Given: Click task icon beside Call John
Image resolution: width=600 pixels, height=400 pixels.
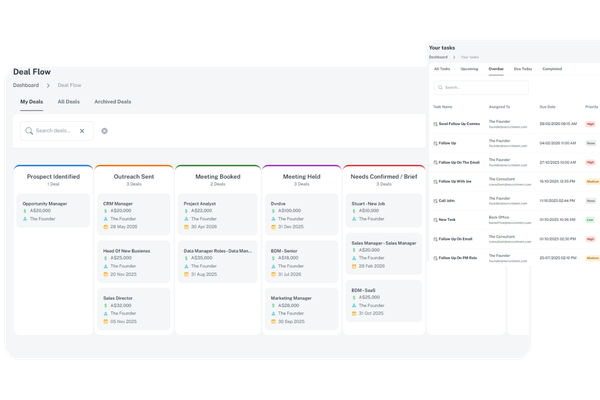Looking at the screenshot, I should [x=435, y=200].
